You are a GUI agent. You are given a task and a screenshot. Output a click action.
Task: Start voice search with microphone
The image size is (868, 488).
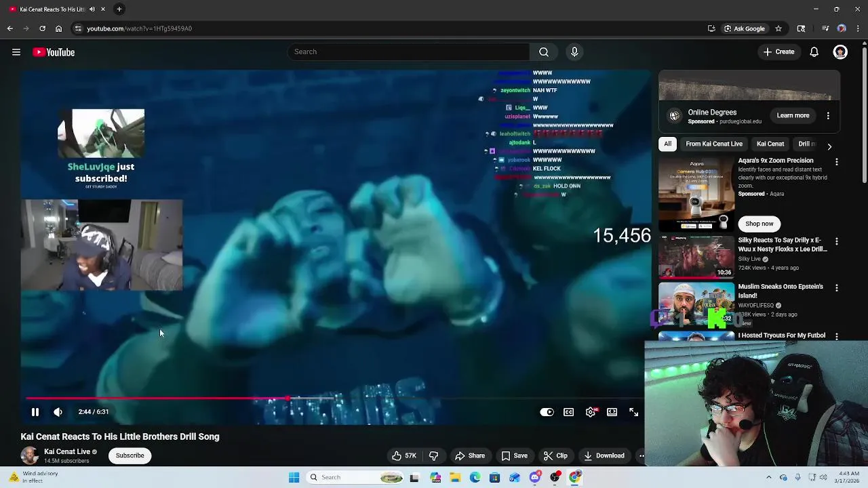point(574,52)
